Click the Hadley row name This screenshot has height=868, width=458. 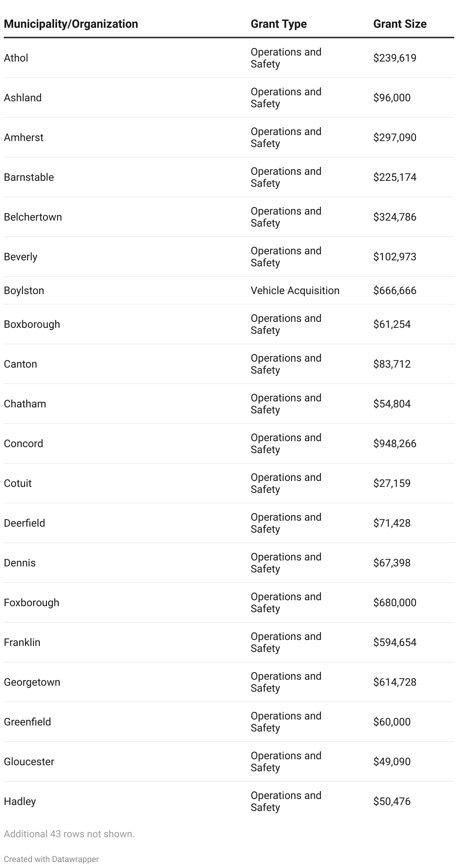point(20,801)
